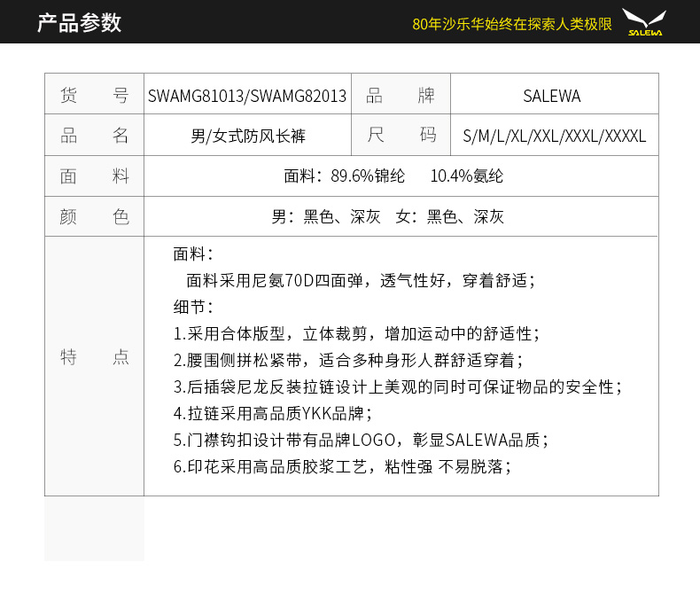Click men's colors 男：黑色、深灰
This screenshot has width=700, height=601.
pos(326,216)
